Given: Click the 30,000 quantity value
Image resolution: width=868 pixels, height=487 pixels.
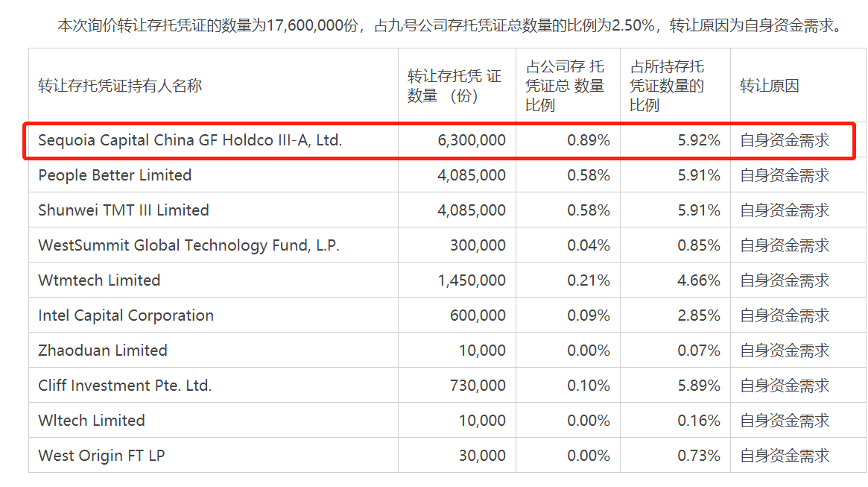Looking at the screenshot, I should click(x=482, y=456).
